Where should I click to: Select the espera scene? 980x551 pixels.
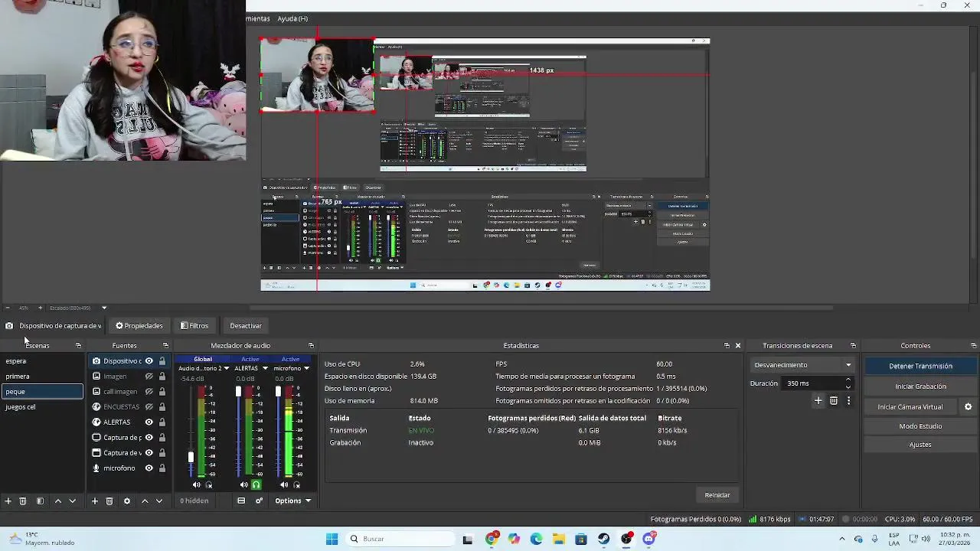click(x=43, y=360)
